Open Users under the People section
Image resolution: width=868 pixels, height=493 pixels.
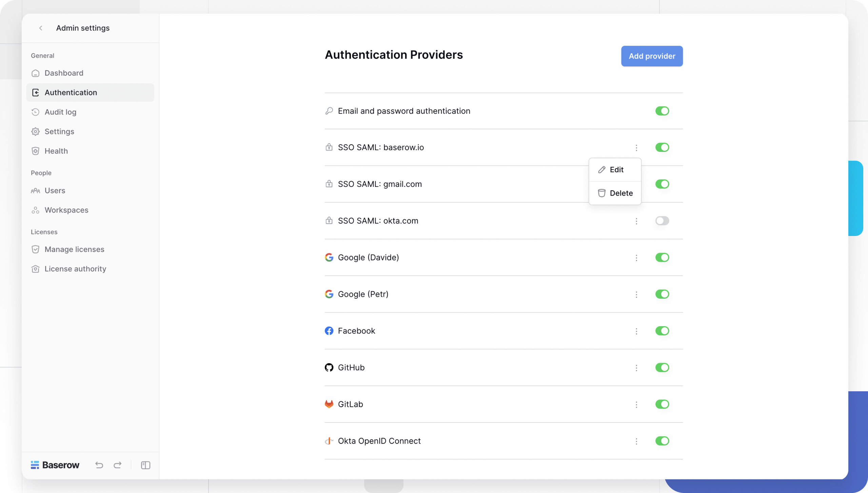coord(55,190)
